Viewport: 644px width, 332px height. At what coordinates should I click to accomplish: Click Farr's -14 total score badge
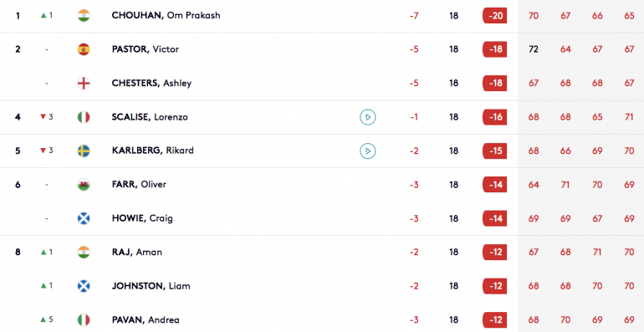494,185
